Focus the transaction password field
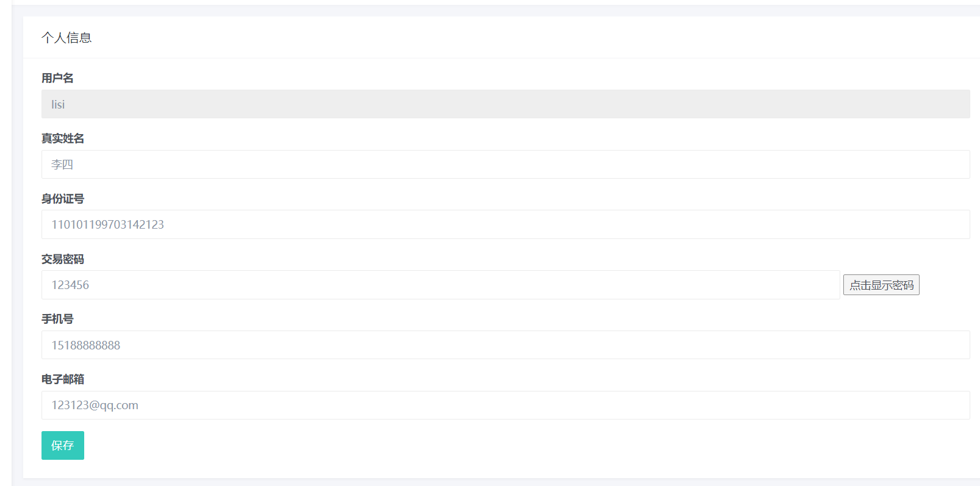Viewport: 980px width, 486px height. point(441,285)
